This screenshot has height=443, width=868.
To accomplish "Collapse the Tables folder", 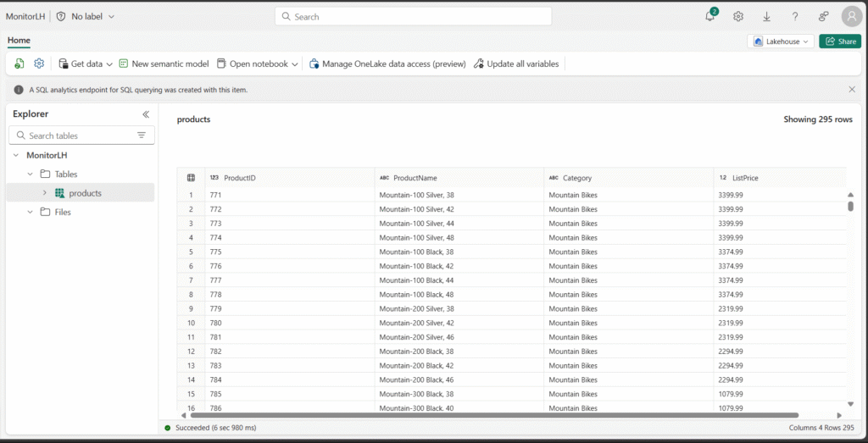I will coord(31,174).
